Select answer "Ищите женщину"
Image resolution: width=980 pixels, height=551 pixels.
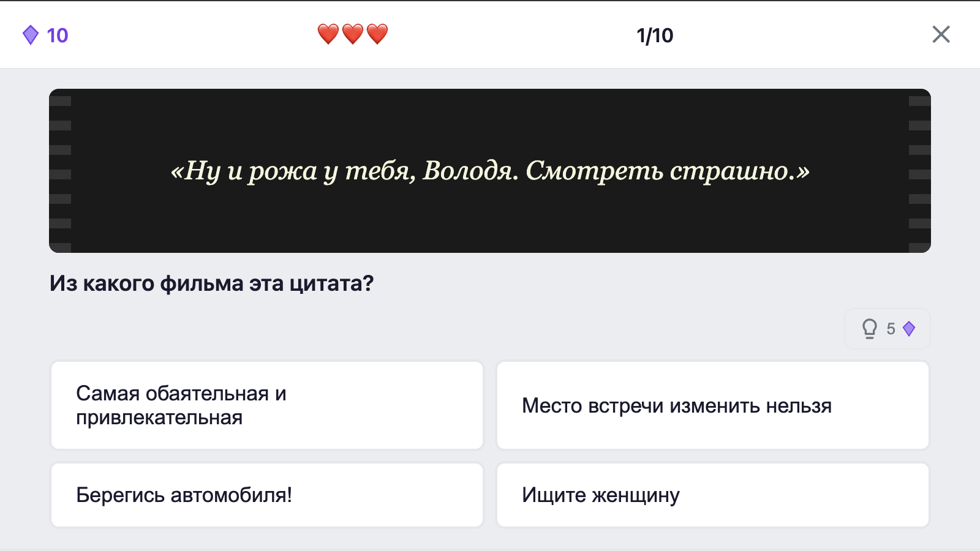(712, 495)
